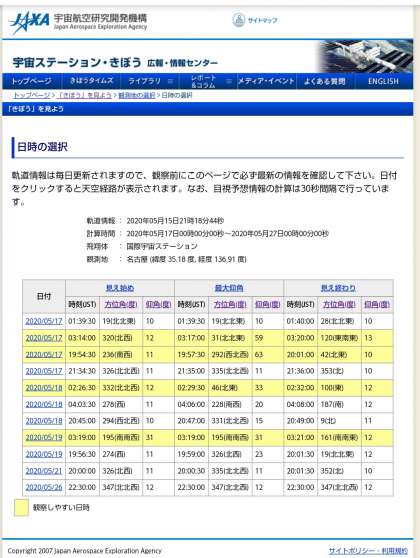420x558 pixels.
Task: Switch to ENGLISH version
Action: (x=383, y=81)
